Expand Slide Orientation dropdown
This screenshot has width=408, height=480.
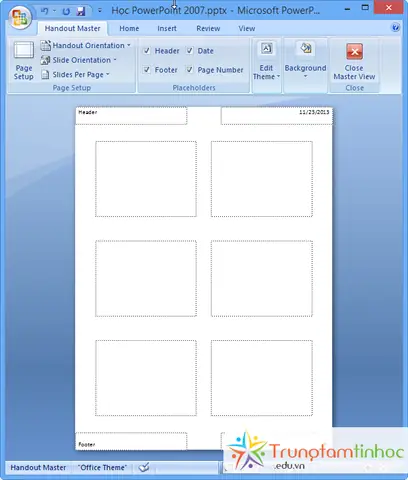[x=79, y=60]
